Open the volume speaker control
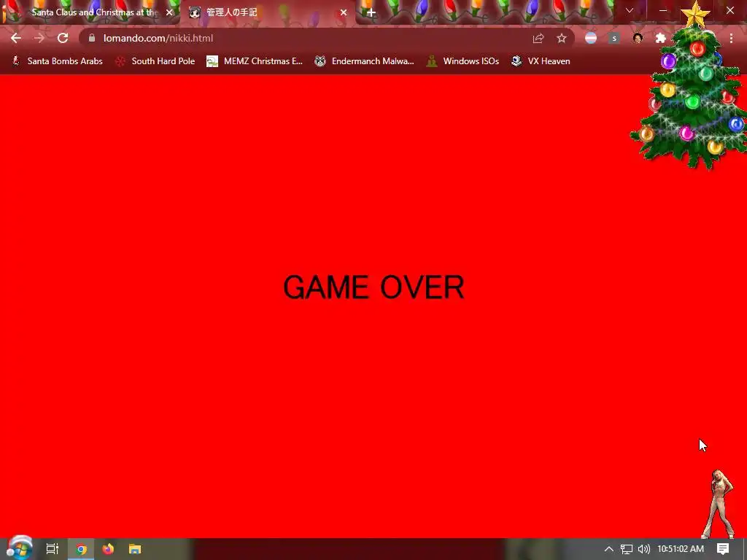The image size is (747, 560). point(643,549)
